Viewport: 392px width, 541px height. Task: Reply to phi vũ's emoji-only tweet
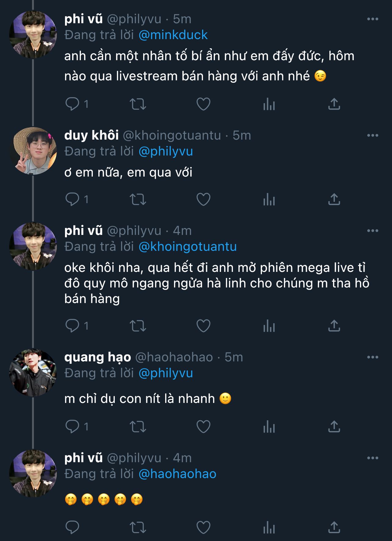click(72, 528)
